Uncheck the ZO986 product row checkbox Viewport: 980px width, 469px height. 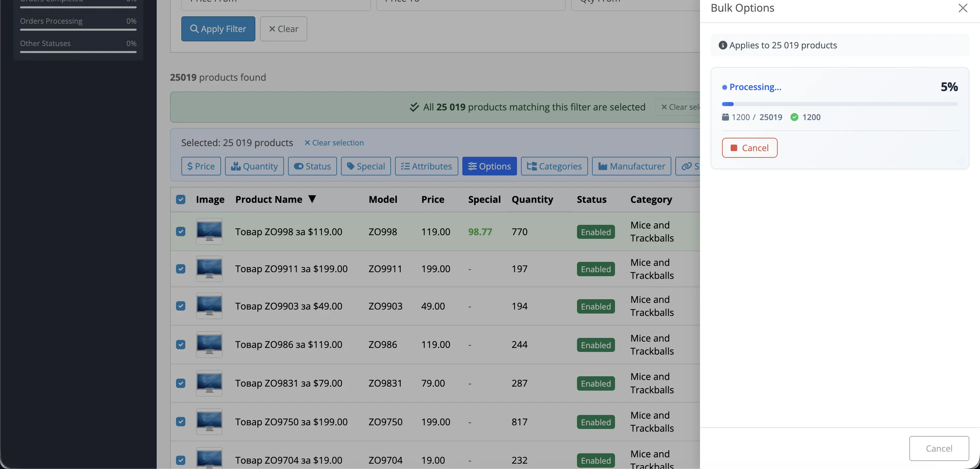pyautogui.click(x=181, y=345)
